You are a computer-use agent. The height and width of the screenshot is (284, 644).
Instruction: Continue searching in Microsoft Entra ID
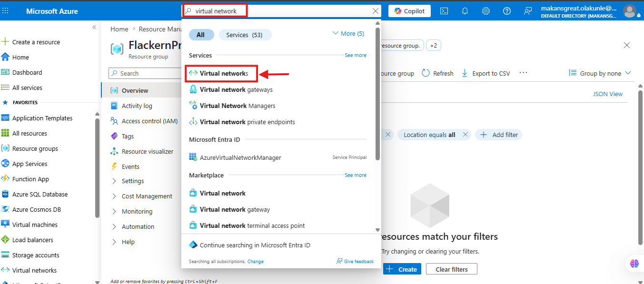[x=250, y=245]
